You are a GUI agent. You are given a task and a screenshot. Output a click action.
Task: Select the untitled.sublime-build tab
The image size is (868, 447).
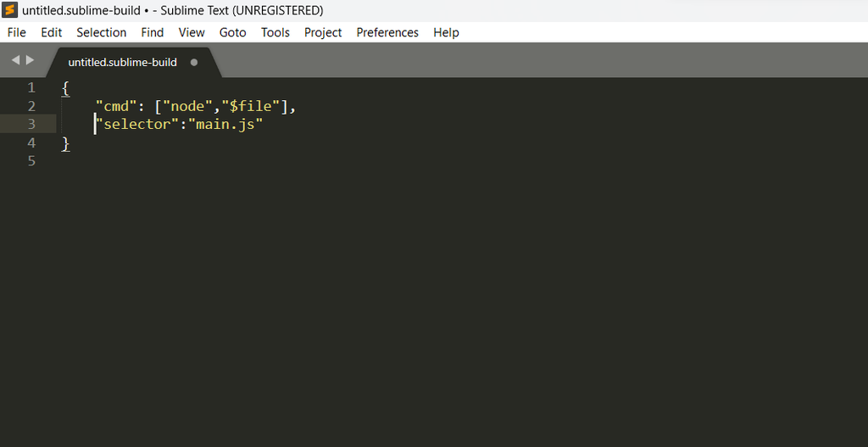(122, 63)
